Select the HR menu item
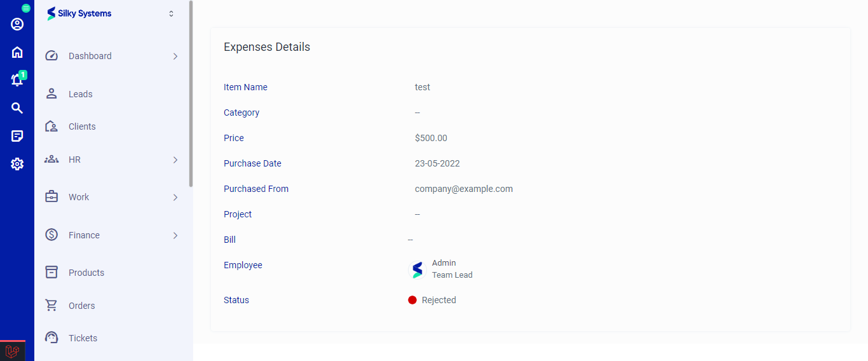This screenshot has height=361, width=868. [113, 160]
